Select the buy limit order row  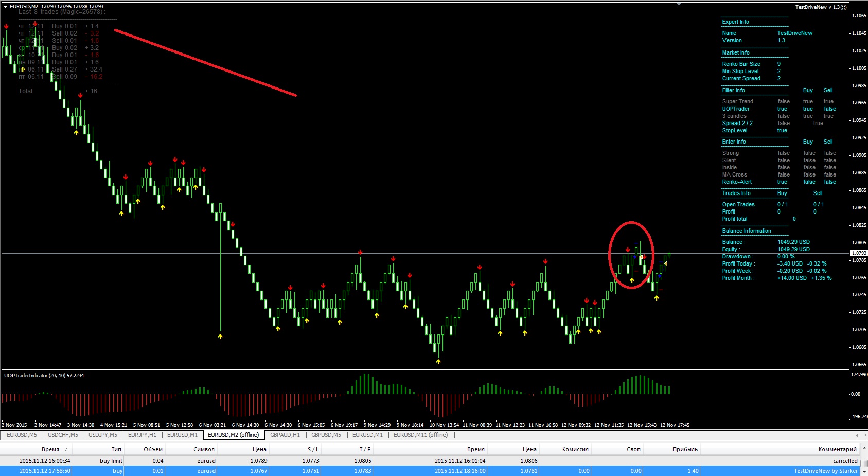(430, 461)
